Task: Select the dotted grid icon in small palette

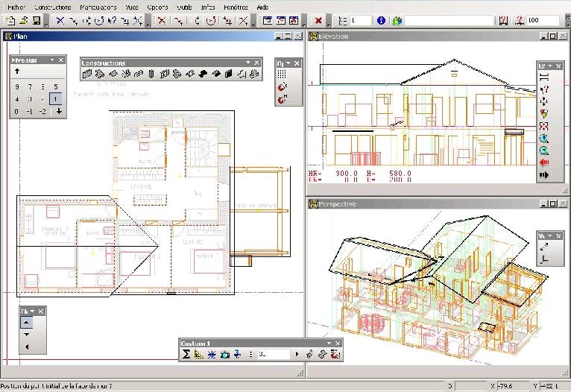Action: [x=282, y=75]
